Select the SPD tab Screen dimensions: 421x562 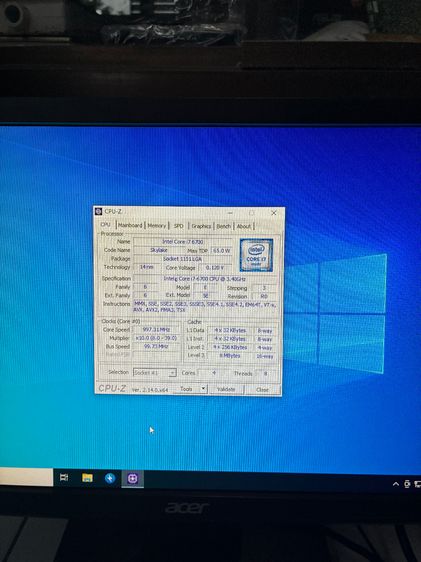179,226
